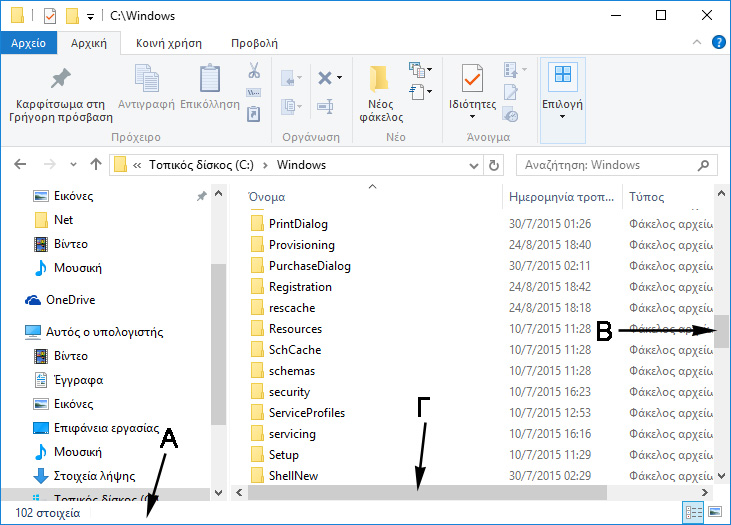This screenshot has width=731, height=525.
Task: Click Windows breadcrumb in address bar
Action: [x=301, y=165]
